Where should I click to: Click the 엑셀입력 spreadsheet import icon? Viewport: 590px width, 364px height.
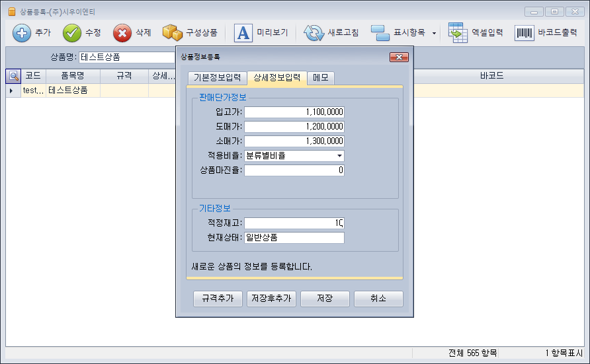[458, 32]
